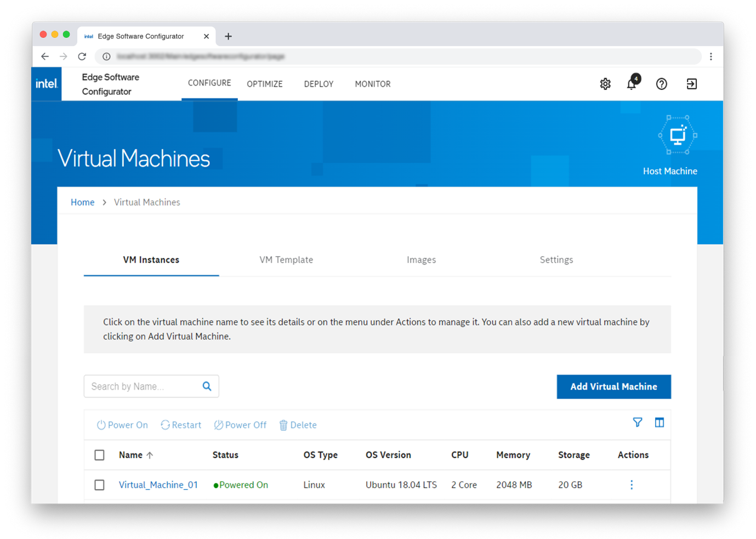This screenshot has height=539, width=756.
Task: Open actions menu for Virtual_Machine_01
Action: click(632, 485)
